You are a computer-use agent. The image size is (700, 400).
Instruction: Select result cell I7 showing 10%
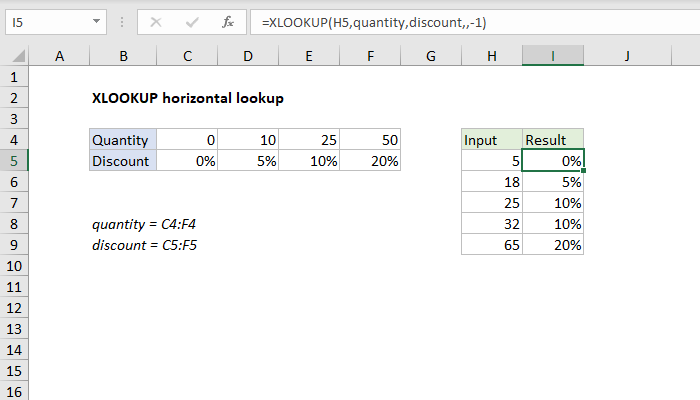(553, 203)
